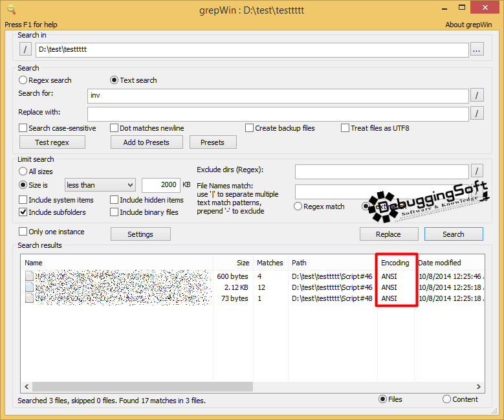Click the Search button
Viewport: 504px width, 420px height.
click(454, 234)
